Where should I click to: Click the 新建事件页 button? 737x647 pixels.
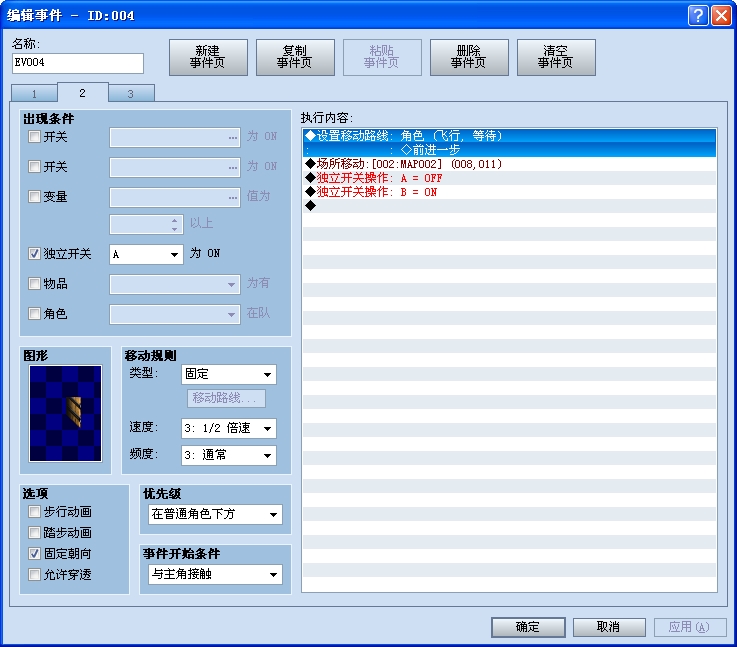click(207, 57)
